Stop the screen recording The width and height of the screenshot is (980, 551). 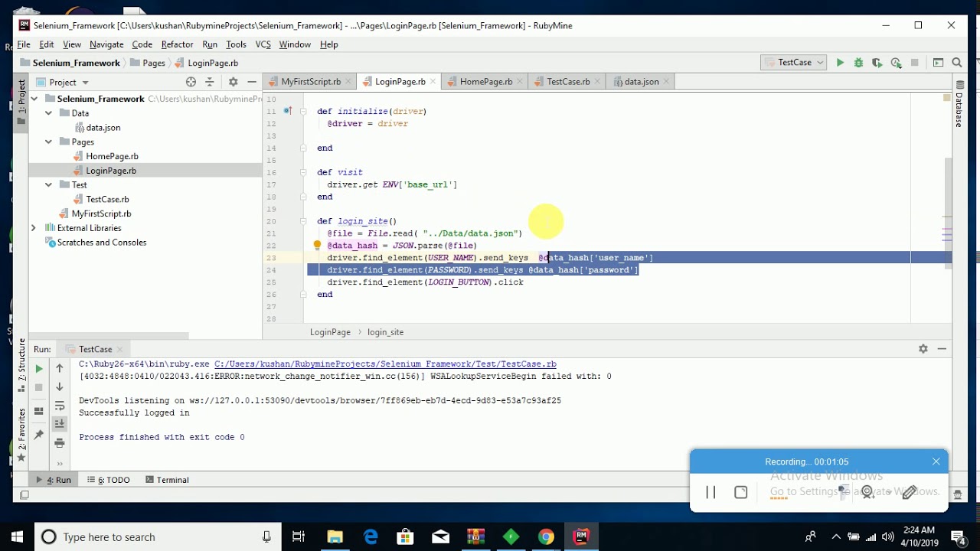pyautogui.click(x=740, y=492)
